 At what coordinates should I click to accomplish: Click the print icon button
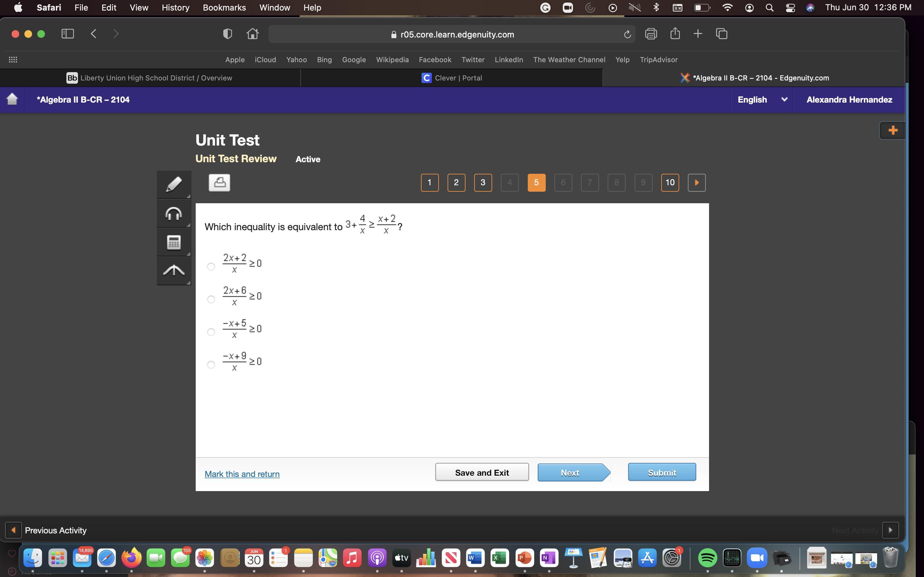pyautogui.click(x=219, y=182)
